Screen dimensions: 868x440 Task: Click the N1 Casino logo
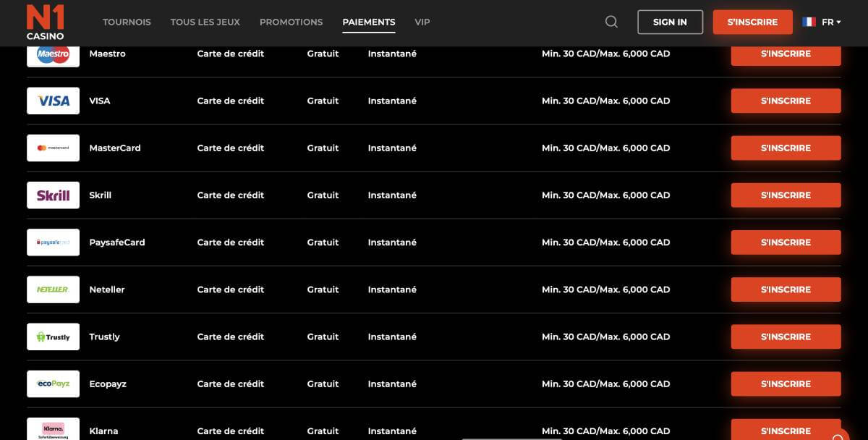46,22
